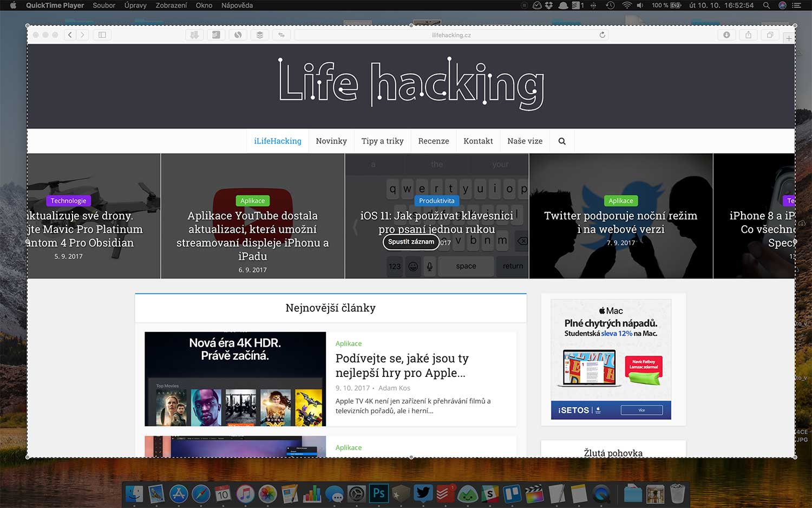Open Siri from menu bar
The width and height of the screenshot is (812, 508).
782,5
